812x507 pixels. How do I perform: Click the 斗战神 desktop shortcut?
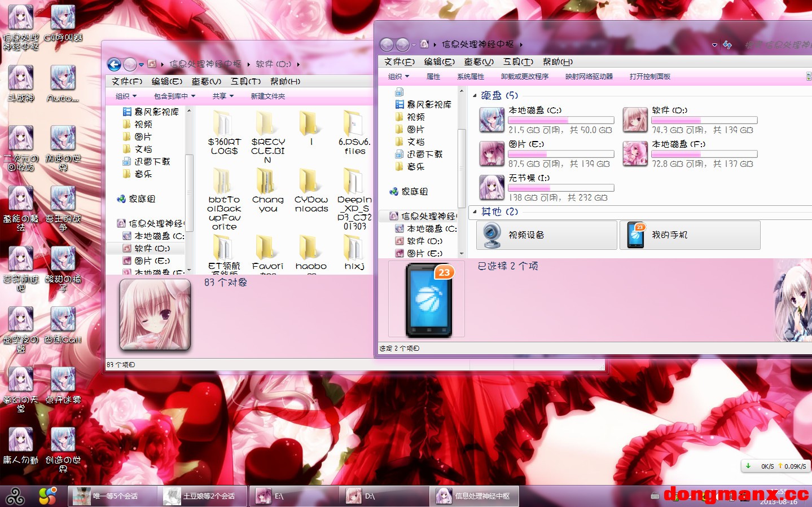(x=20, y=78)
